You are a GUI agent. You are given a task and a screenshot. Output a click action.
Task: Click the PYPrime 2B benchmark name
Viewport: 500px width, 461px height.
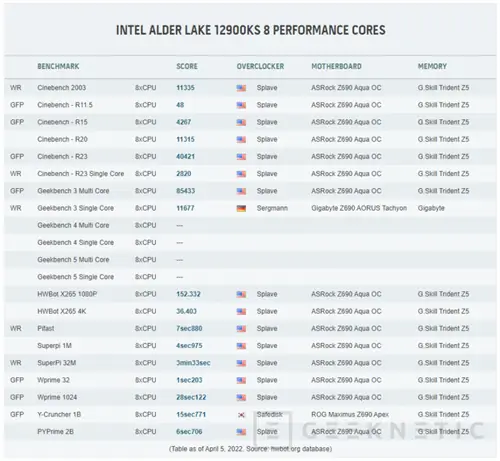click(x=55, y=432)
